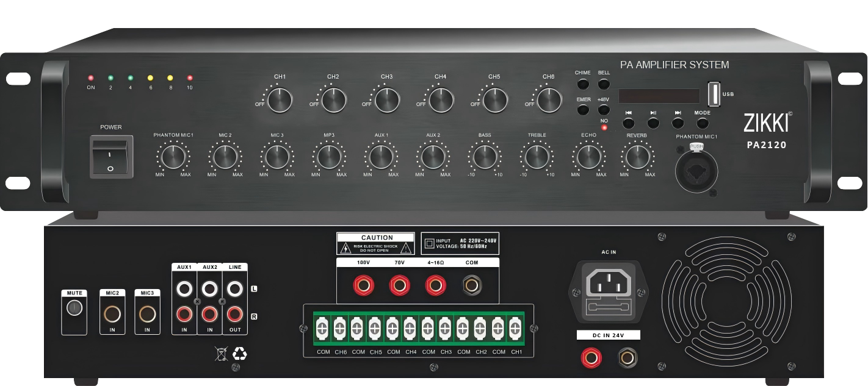Turn the TREBLE tone knob
The image size is (868, 386).
tap(537, 157)
